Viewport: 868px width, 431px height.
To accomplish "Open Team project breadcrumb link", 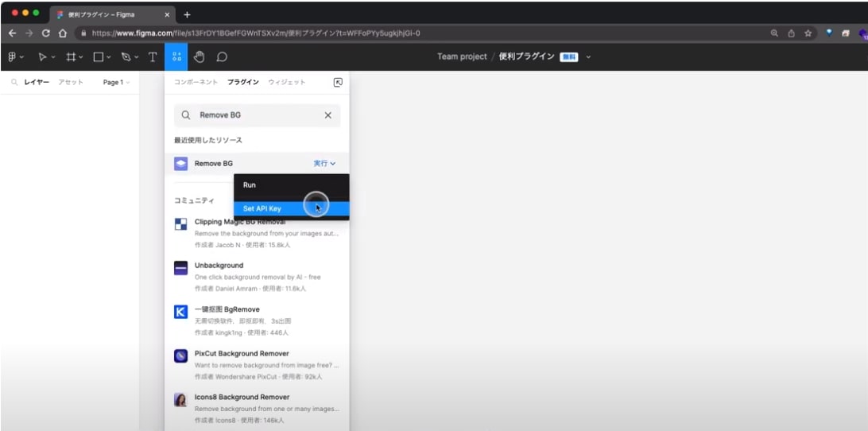I will pyautogui.click(x=463, y=57).
